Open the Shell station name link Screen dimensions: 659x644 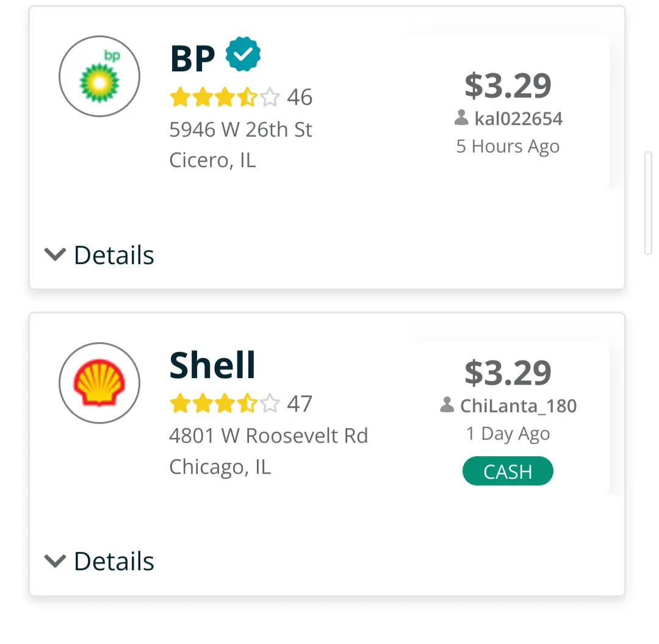click(212, 365)
